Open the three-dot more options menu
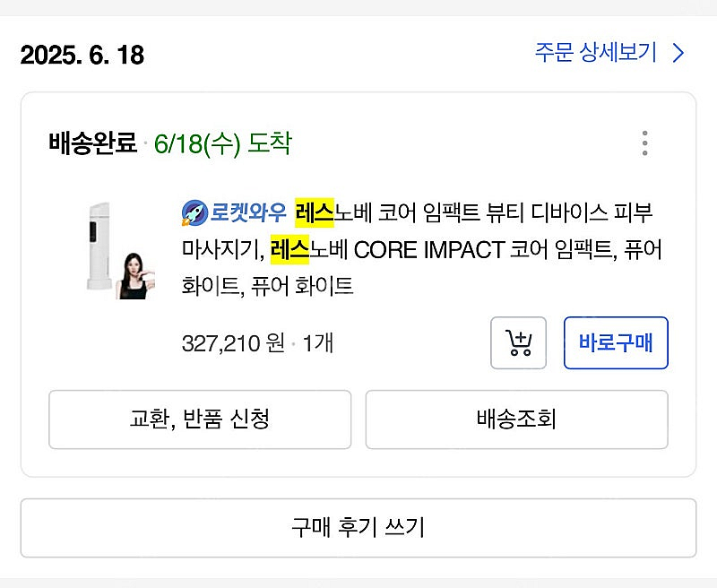The height and width of the screenshot is (588, 717). pos(644,143)
